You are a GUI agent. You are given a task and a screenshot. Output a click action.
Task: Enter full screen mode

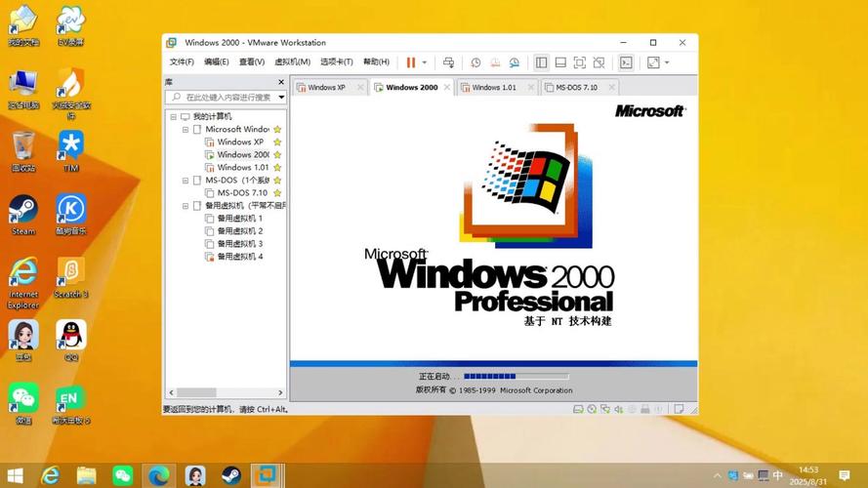pos(580,62)
